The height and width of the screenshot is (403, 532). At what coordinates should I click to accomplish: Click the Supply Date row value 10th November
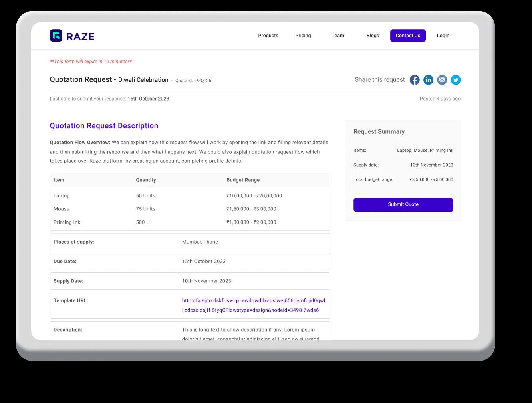coord(206,281)
